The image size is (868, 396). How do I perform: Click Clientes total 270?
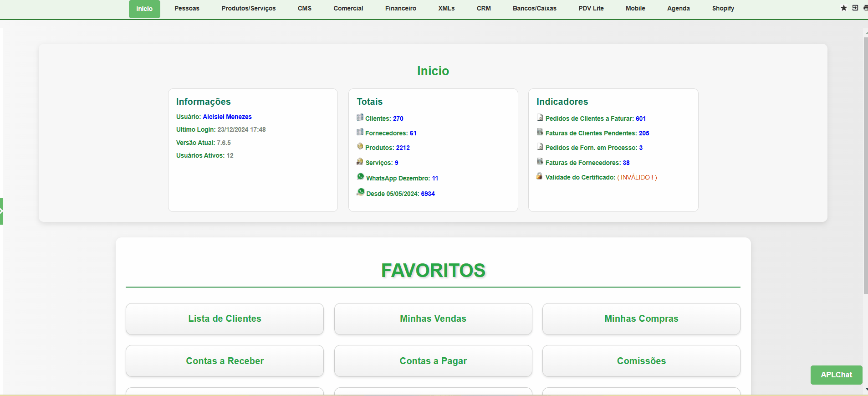[398, 118]
